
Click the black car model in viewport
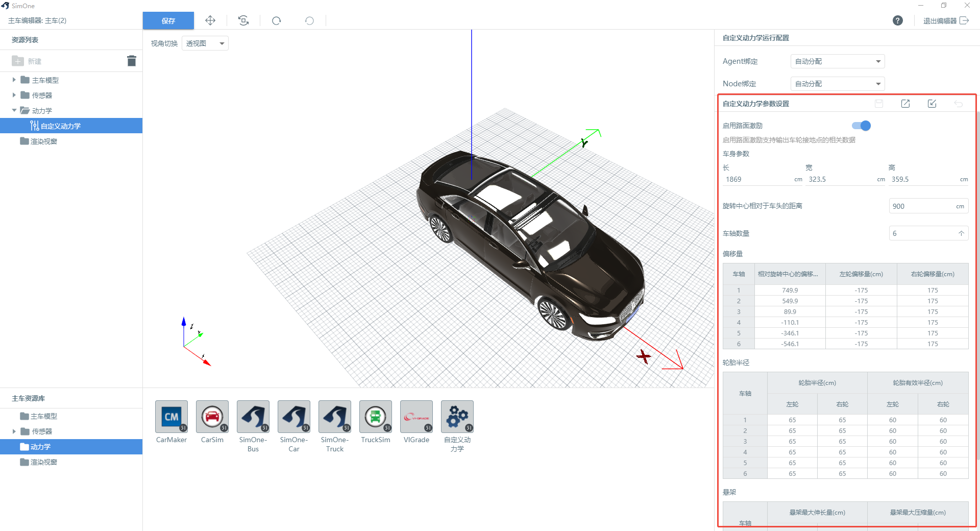[x=531, y=245]
